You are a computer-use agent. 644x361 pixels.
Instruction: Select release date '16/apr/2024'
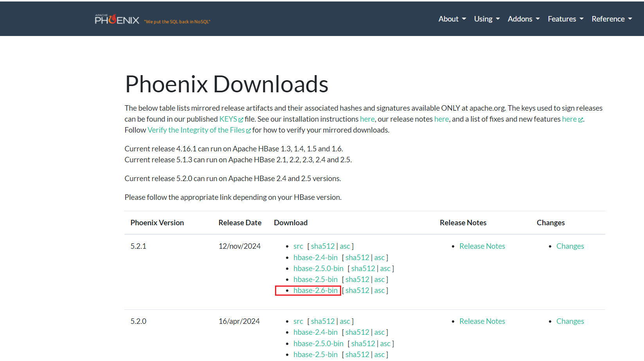tap(239, 321)
